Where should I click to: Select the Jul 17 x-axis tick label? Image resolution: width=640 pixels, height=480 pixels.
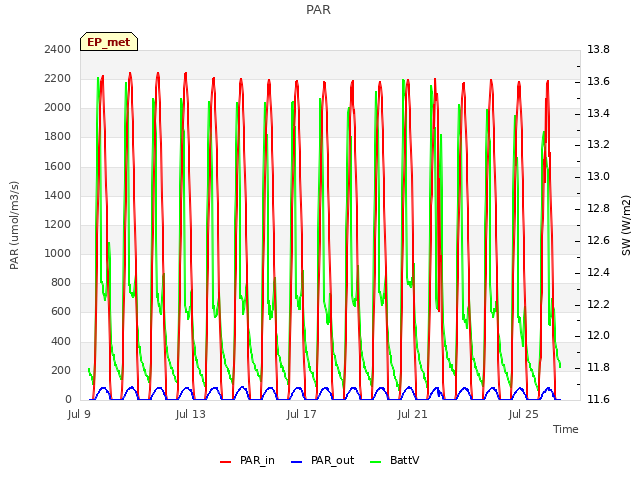(302, 414)
